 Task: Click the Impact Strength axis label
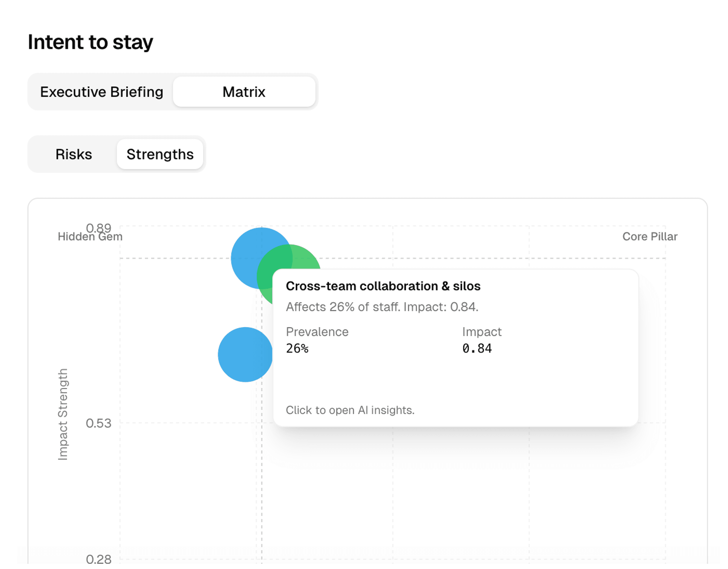[63, 414]
